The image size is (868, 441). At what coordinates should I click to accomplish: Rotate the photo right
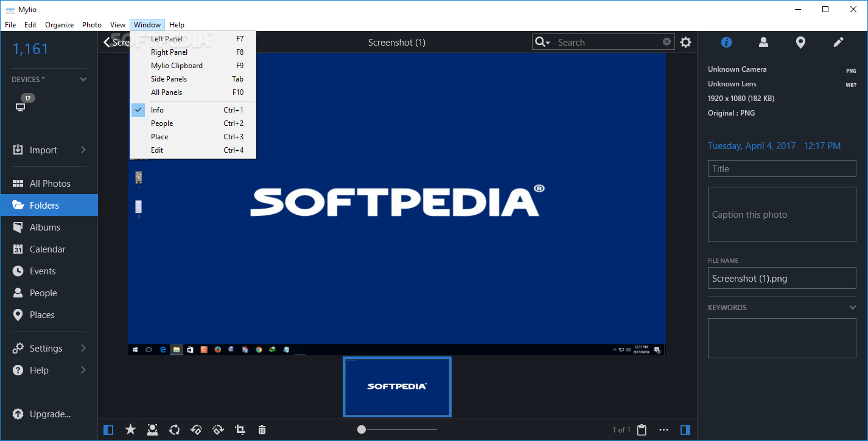(218, 430)
